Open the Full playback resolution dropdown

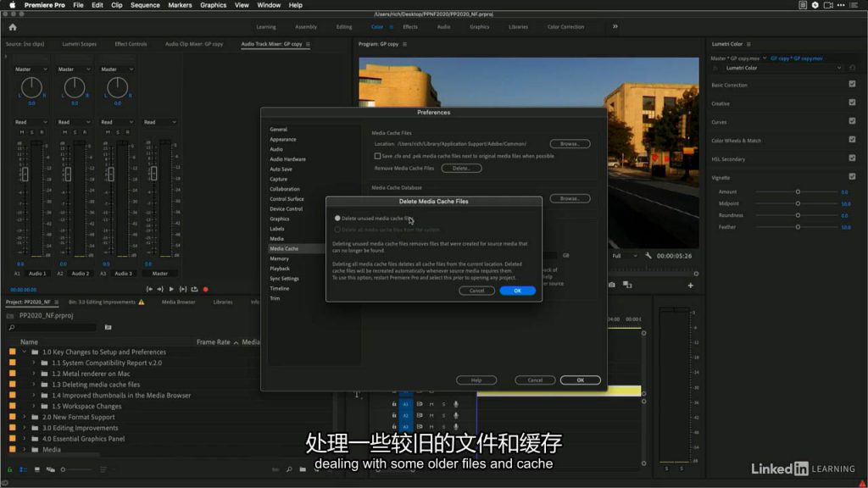tap(625, 256)
